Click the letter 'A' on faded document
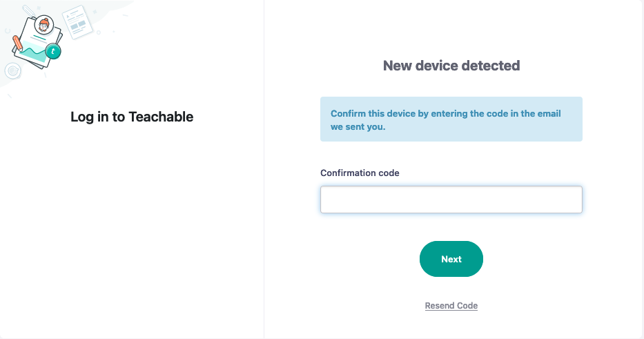The image size is (644, 339). click(68, 17)
